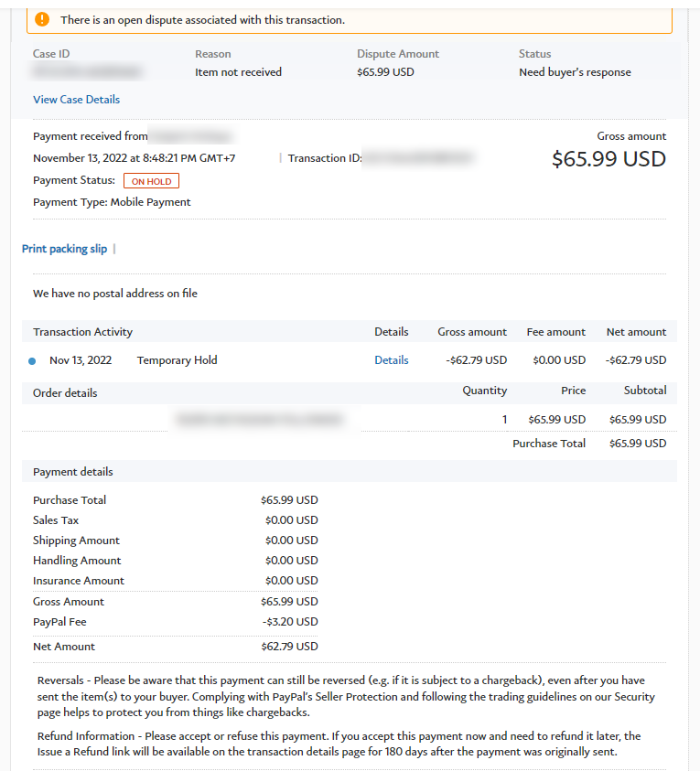This screenshot has height=771, width=700.
Task: Click the blue dot beside Nov 13, 2022
Action: 32,361
